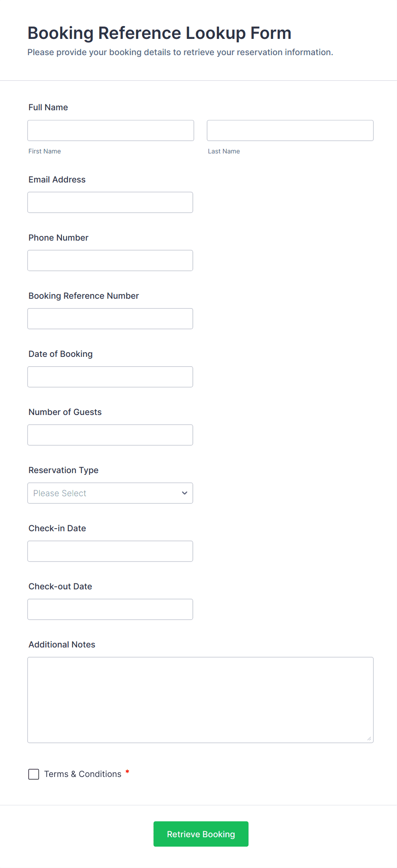Click the Date of Booking field
Screen dimensions: 397x868
[110, 377]
